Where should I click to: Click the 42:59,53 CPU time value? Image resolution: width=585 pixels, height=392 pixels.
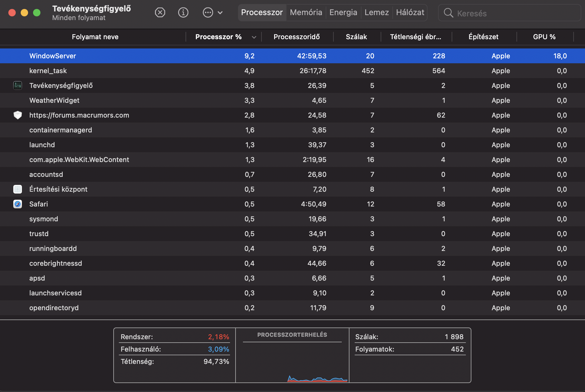311,56
